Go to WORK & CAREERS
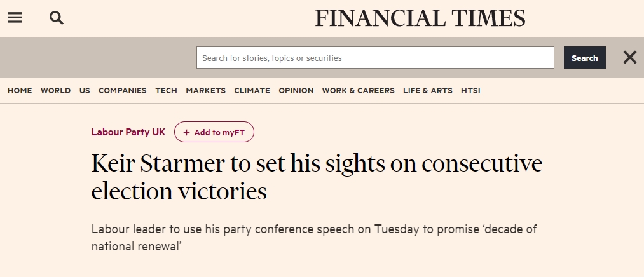This screenshot has width=644, height=277. point(358,91)
